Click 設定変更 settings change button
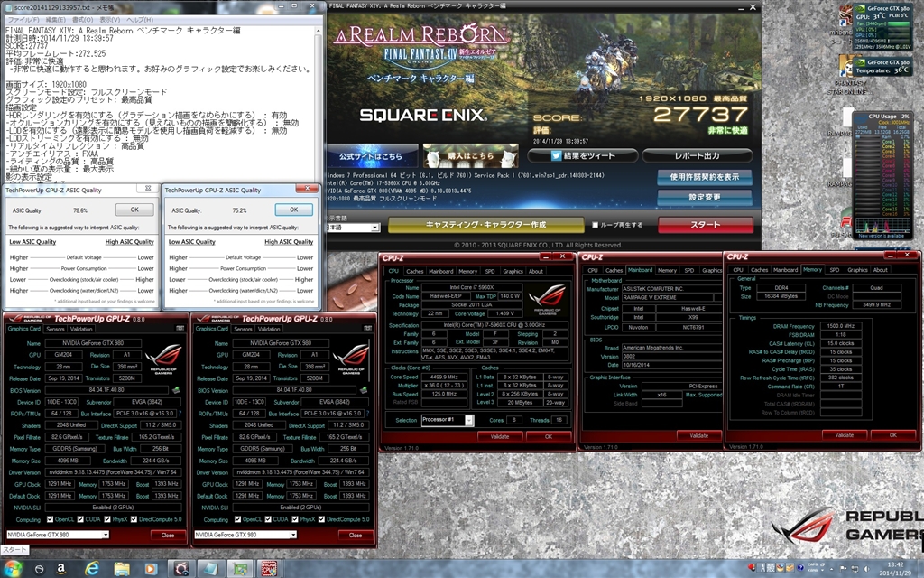 (x=704, y=198)
